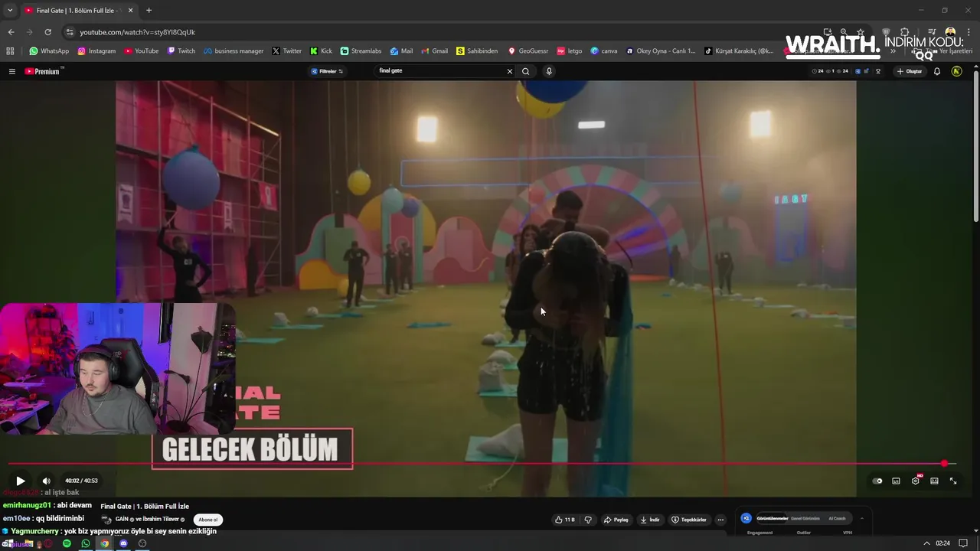980x551 pixels.
Task: Open the Streamlabs bookmark
Action: pos(361,51)
